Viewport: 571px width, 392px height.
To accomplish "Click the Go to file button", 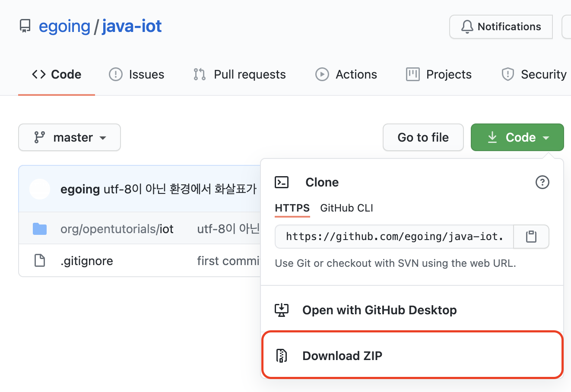I will [423, 137].
